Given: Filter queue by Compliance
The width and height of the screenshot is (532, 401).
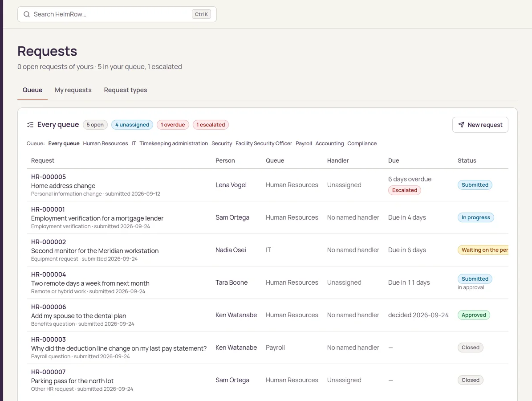Looking at the screenshot, I should click(x=362, y=143).
